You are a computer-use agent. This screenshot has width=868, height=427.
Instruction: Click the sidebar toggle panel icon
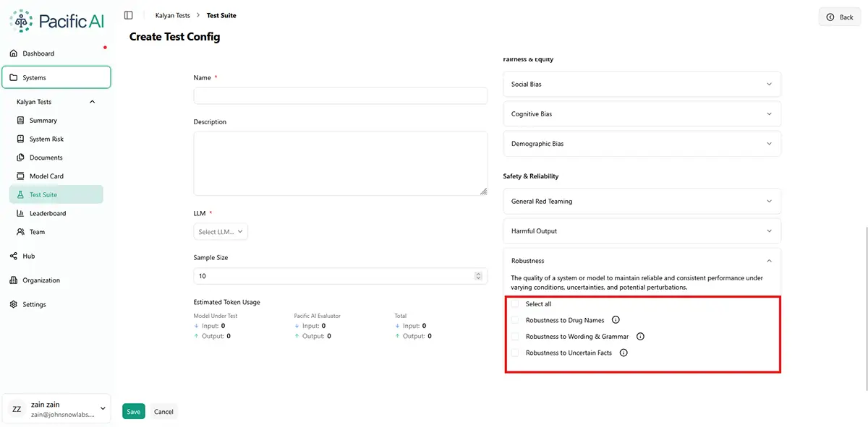129,15
